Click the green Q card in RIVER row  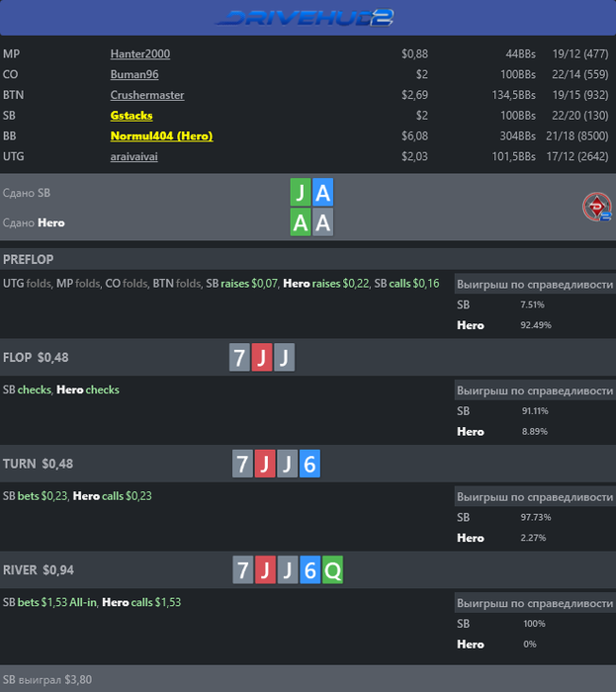tap(332, 569)
